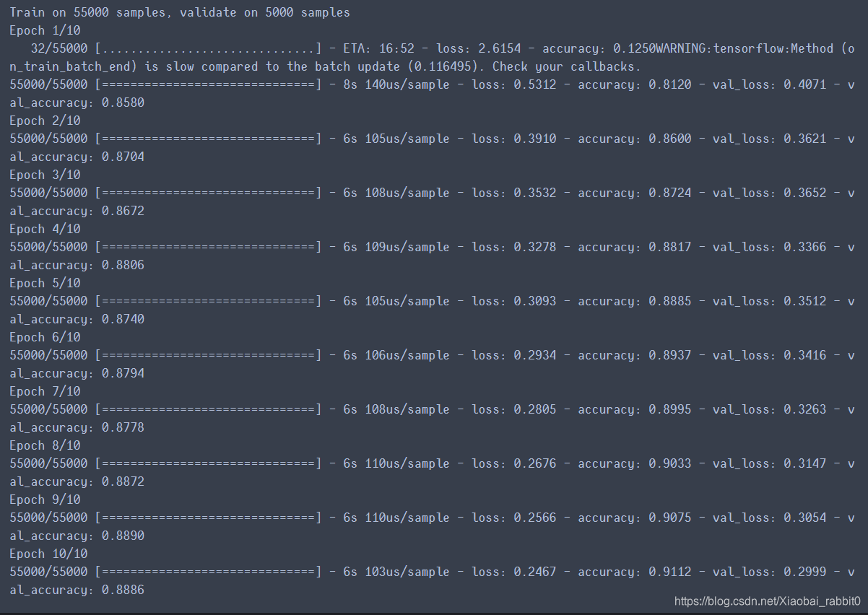Click the 'val_loss: 0.3512' value
Image resolution: width=868 pixels, height=615 pixels.
point(769,301)
